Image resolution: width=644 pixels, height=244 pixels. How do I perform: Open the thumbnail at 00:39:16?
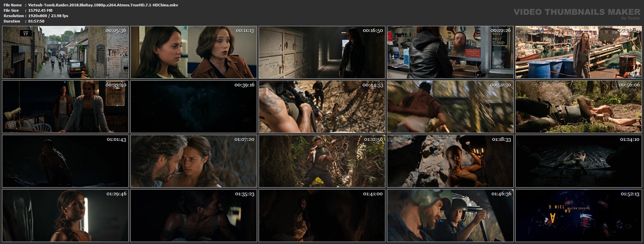point(194,107)
